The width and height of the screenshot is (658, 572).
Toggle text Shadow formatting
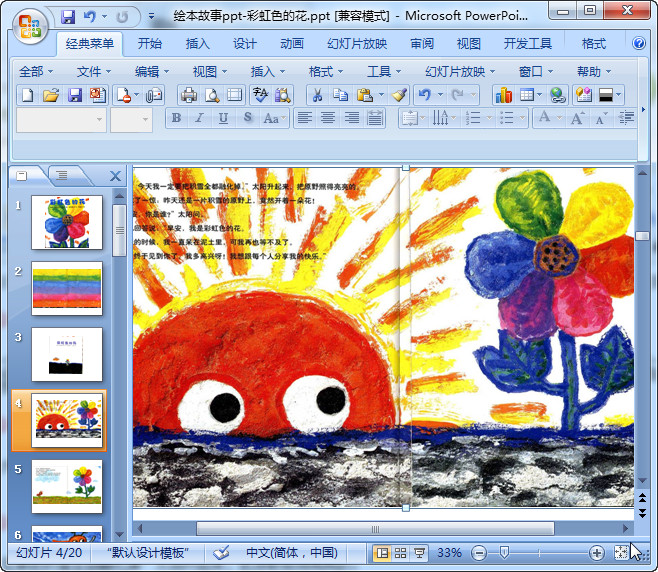click(x=248, y=118)
